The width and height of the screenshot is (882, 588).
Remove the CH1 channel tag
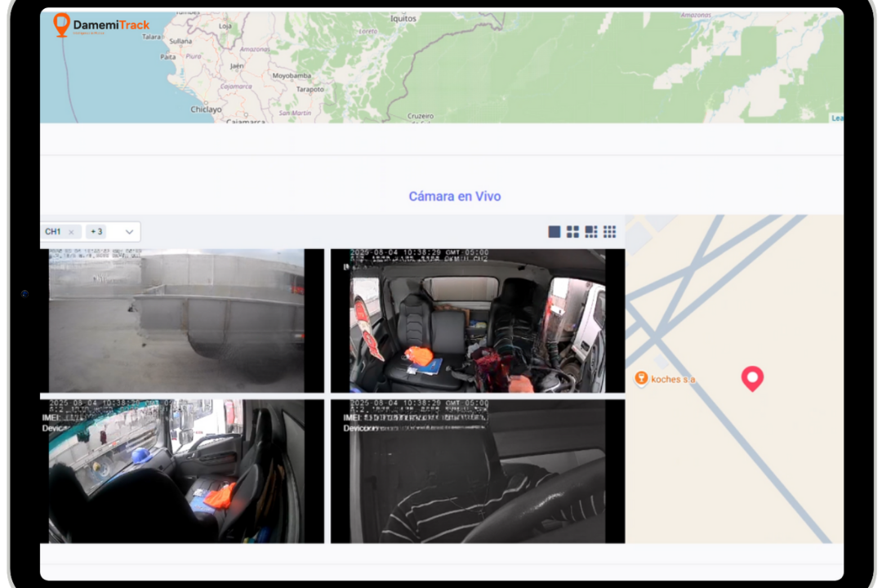[x=71, y=232]
